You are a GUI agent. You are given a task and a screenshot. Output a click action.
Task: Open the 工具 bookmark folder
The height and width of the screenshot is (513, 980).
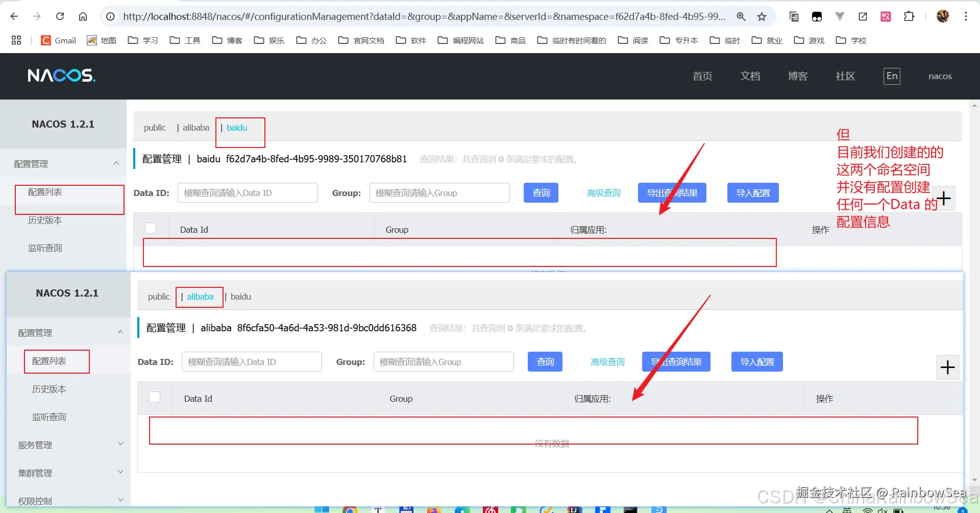pos(185,40)
